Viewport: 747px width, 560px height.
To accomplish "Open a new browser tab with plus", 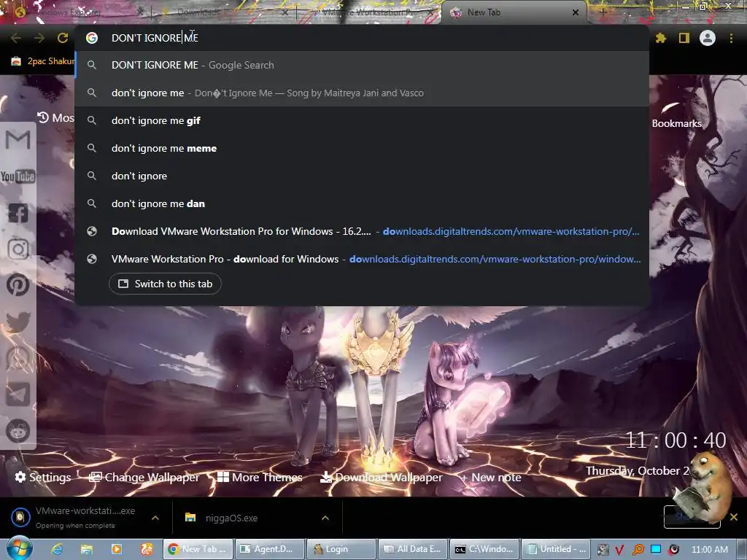I will 603,13.
